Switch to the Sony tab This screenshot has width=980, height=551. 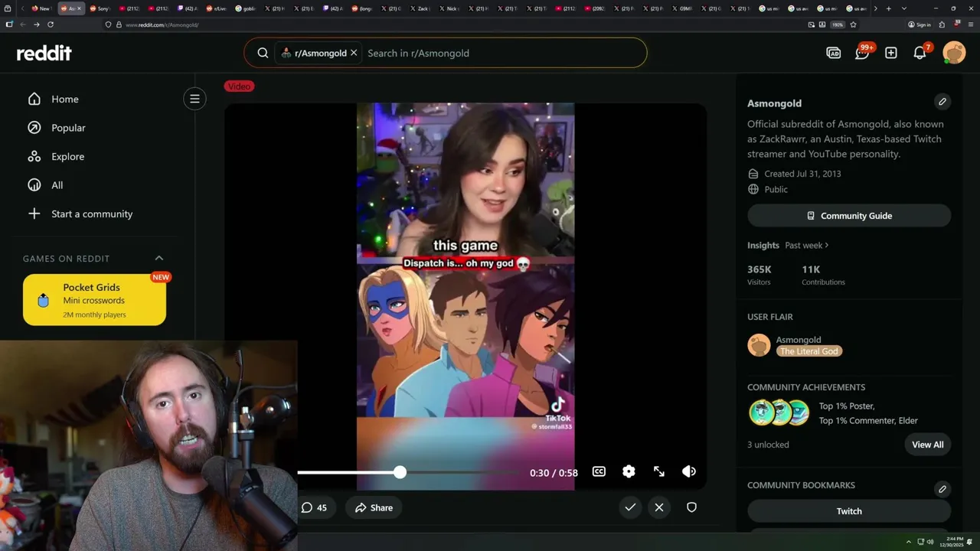click(x=99, y=8)
